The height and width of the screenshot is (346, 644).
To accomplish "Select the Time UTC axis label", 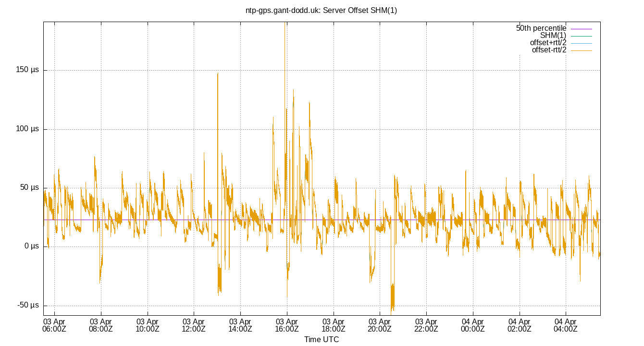I will (322, 339).
